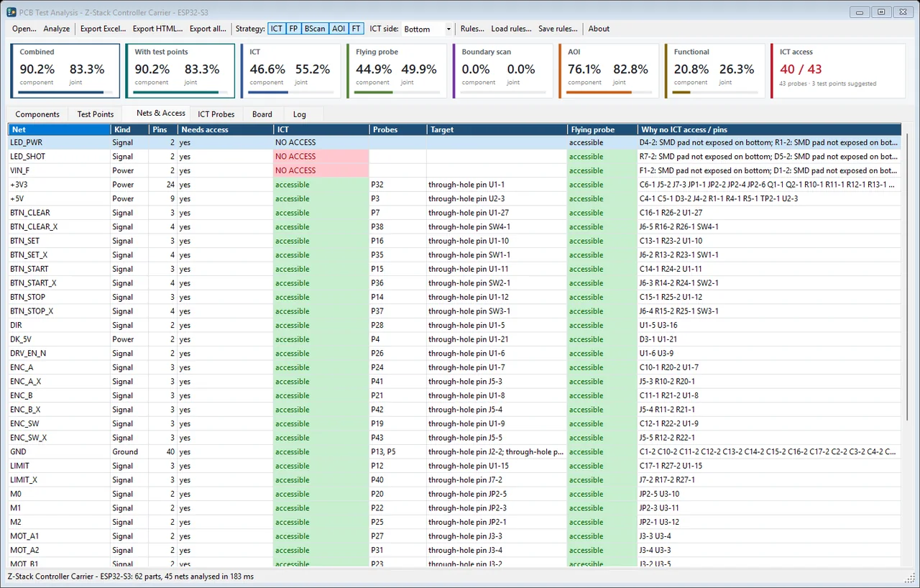920x588 pixels.
Task: Click the Functional coverage card
Action: [715, 71]
